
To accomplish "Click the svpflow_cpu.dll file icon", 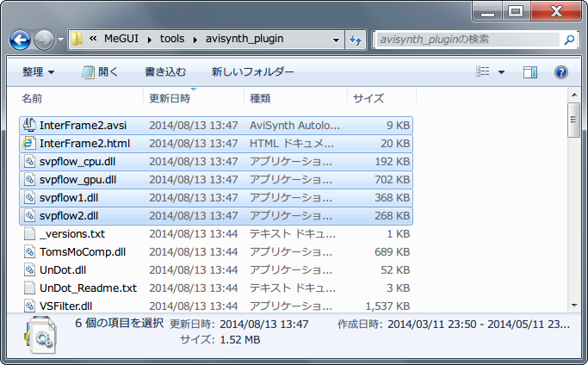I will coord(29,162).
